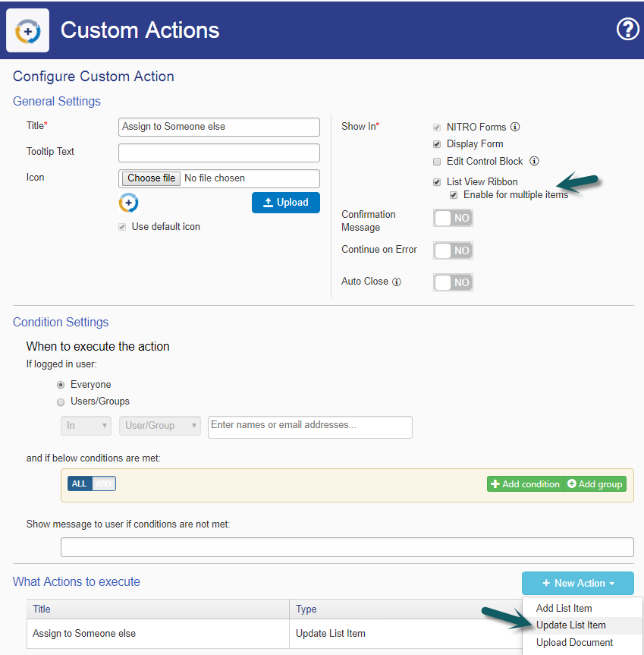Click the Upload button
Screen dimensions: 644x655
pyautogui.click(x=286, y=203)
